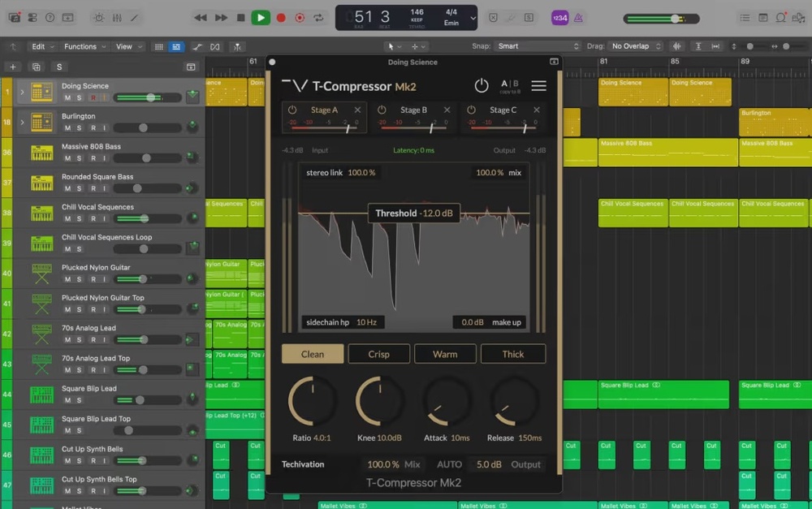
Task: Remove Stage B using its X icon
Action: point(447,110)
